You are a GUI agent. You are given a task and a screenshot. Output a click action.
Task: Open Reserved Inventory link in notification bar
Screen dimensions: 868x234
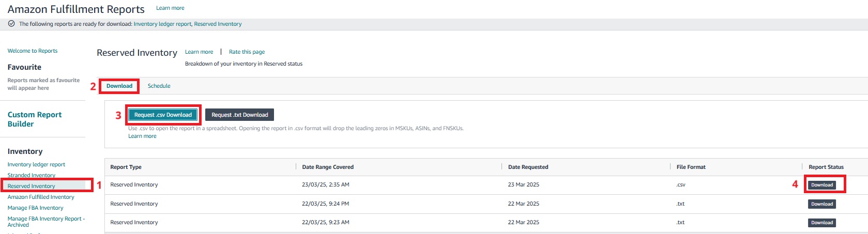pos(218,24)
